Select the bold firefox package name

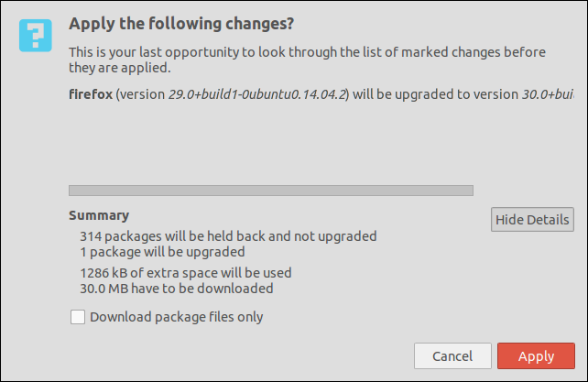(x=91, y=94)
